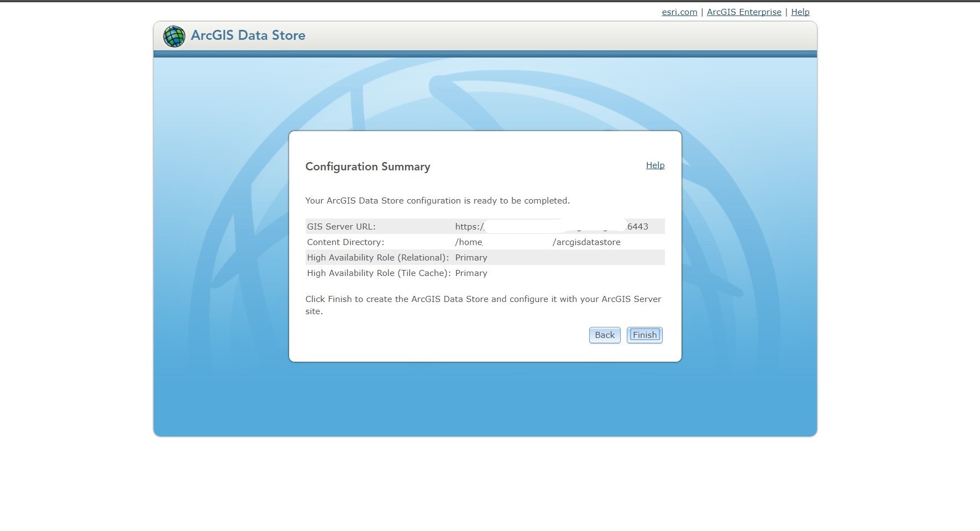Click the Back button
This screenshot has height=531, width=980.
(x=605, y=335)
